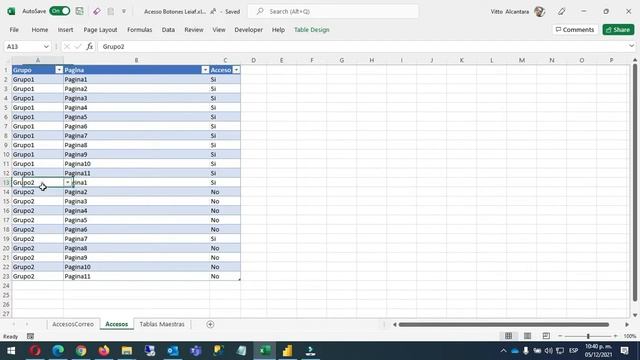This screenshot has height=360, width=640.
Task: Click the pen icon beside the account avatar
Action: (562, 11)
